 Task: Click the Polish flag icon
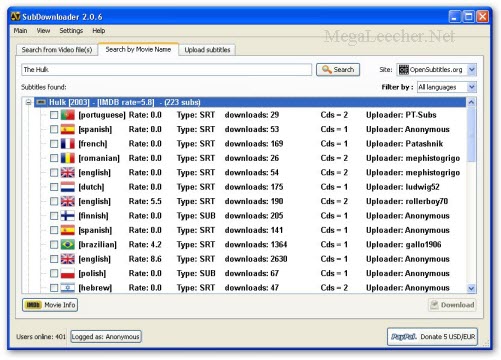(x=68, y=273)
